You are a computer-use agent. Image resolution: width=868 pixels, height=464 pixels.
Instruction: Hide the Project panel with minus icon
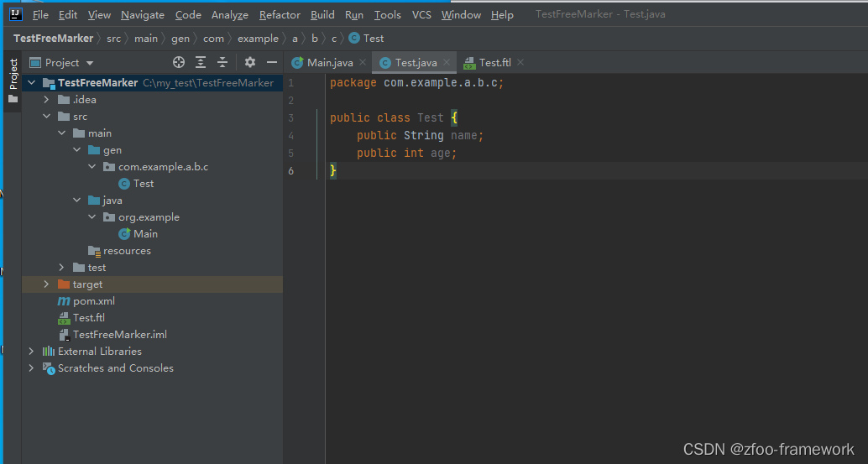click(272, 62)
